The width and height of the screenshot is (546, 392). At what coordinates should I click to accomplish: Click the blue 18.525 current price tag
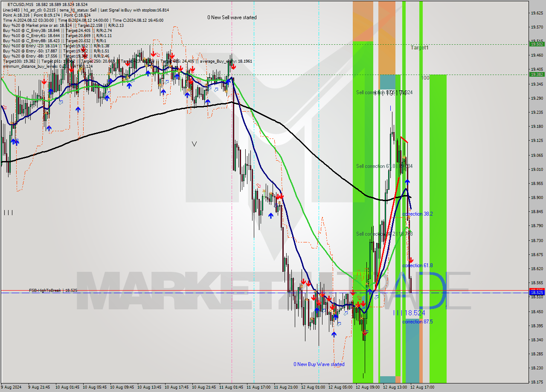[537, 292]
